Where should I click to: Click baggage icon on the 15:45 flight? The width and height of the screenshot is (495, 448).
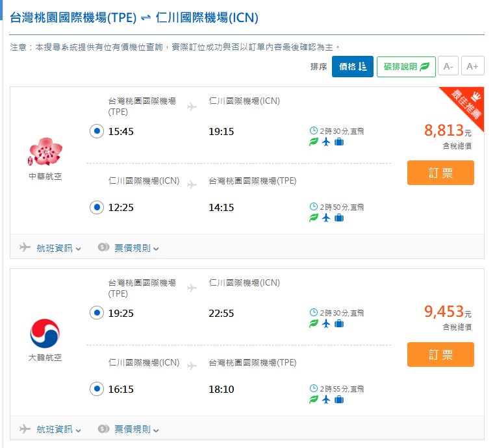click(338, 142)
